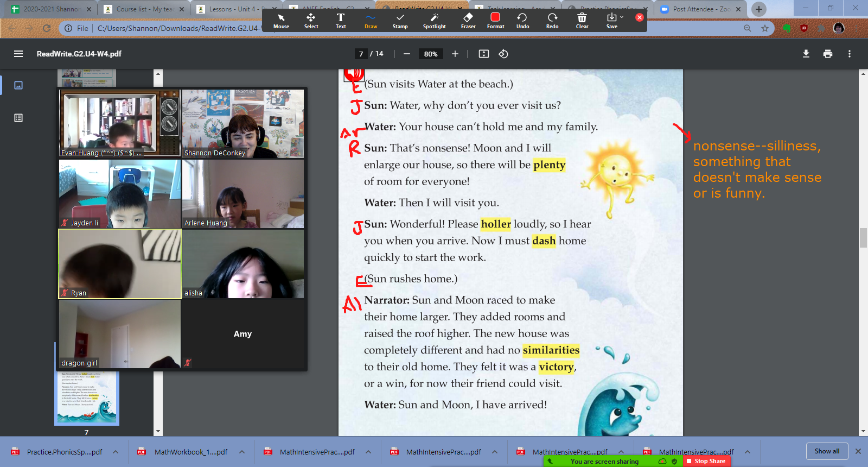Switch to the Lessons - Unit 4 tab
The height and width of the screenshot is (467, 868).
238,9
